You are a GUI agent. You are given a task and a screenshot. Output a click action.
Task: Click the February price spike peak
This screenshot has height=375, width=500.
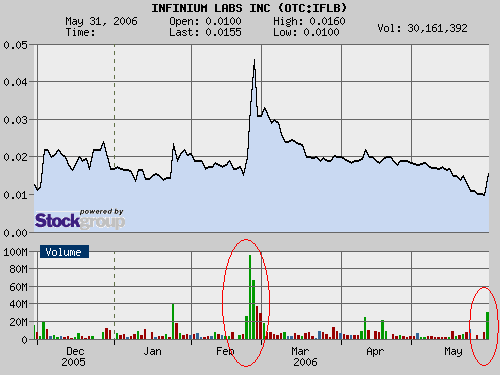click(x=254, y=61)
